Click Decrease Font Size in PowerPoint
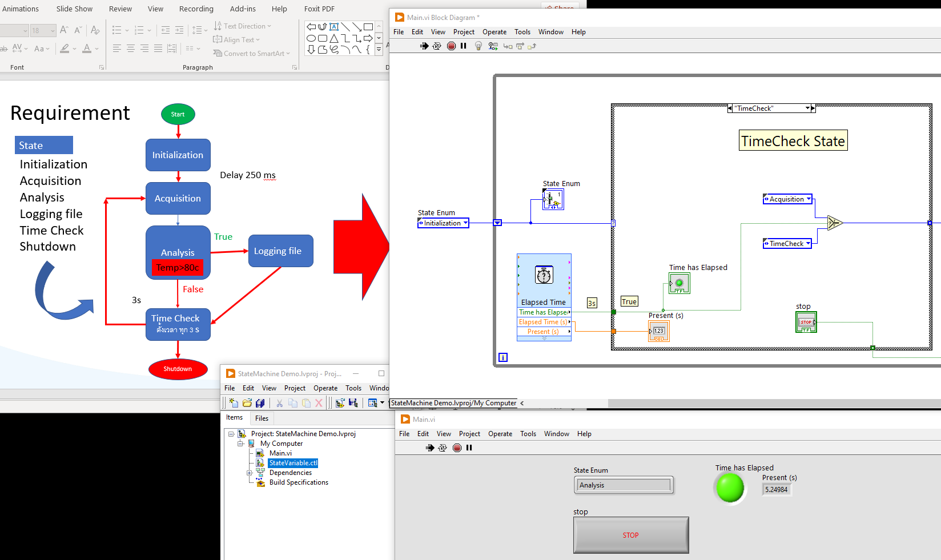The width and height of the screenshot is (941, 560). click(78, 30)
